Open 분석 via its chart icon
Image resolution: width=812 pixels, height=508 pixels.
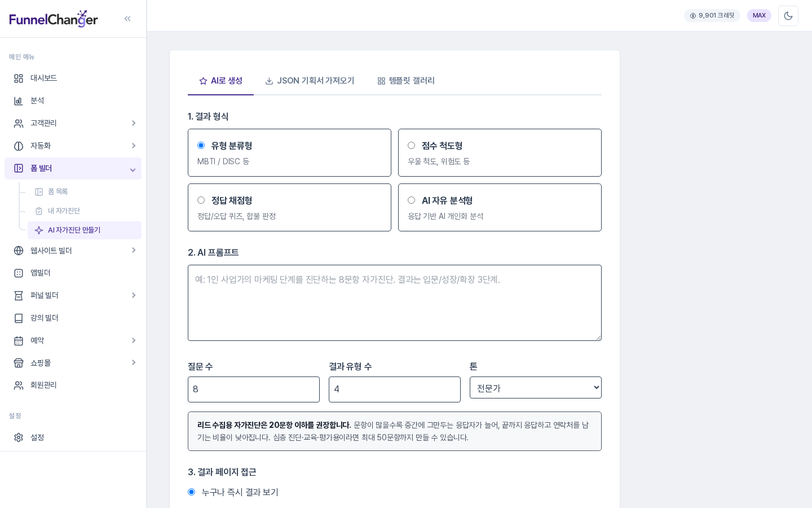[x=19, y=101]
